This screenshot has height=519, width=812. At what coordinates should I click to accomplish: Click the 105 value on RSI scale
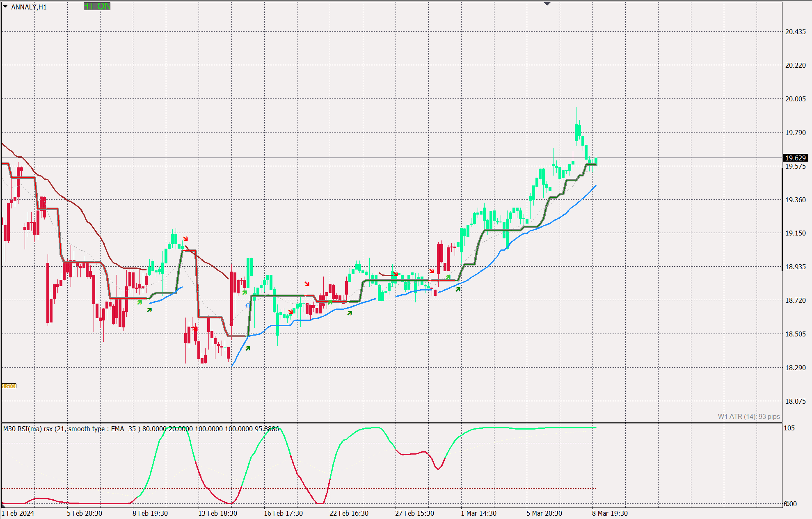coord(789,428)
